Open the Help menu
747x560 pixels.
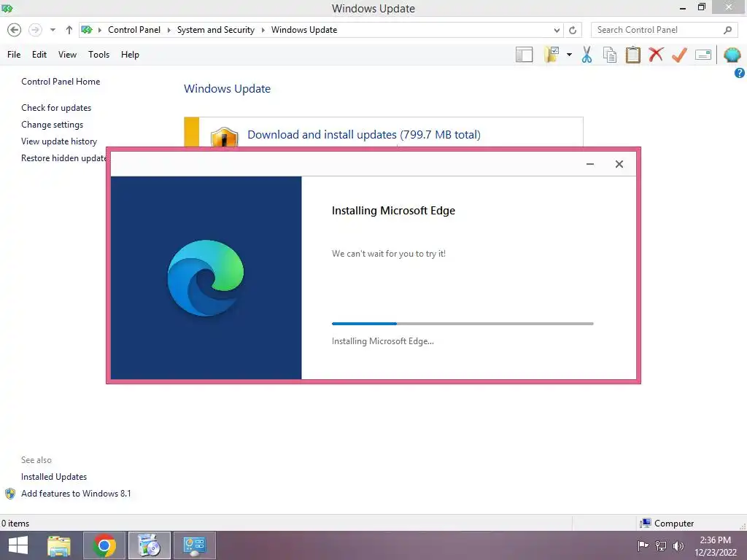tap(130, 54)
